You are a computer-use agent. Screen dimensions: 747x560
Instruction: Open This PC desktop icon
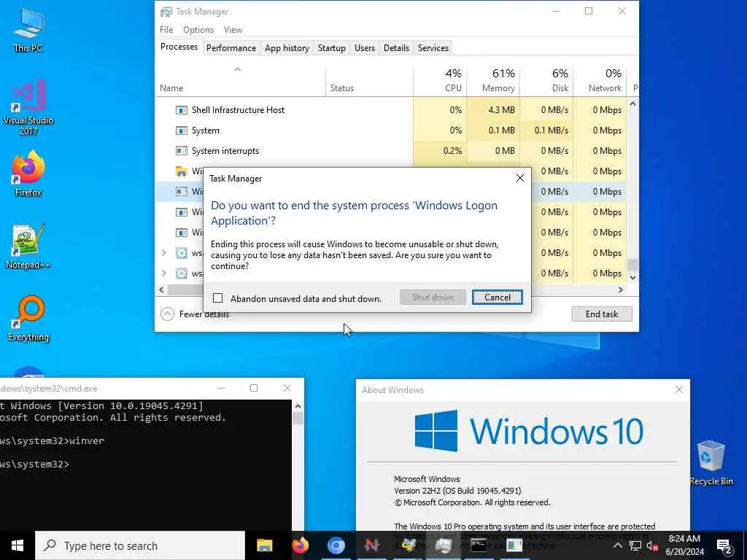[28, 29]
